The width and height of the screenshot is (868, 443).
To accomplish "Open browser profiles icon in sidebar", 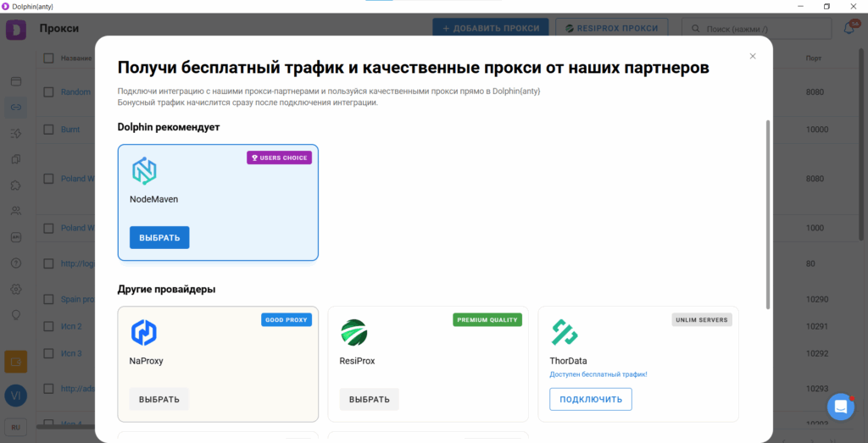I will point(16,81).
